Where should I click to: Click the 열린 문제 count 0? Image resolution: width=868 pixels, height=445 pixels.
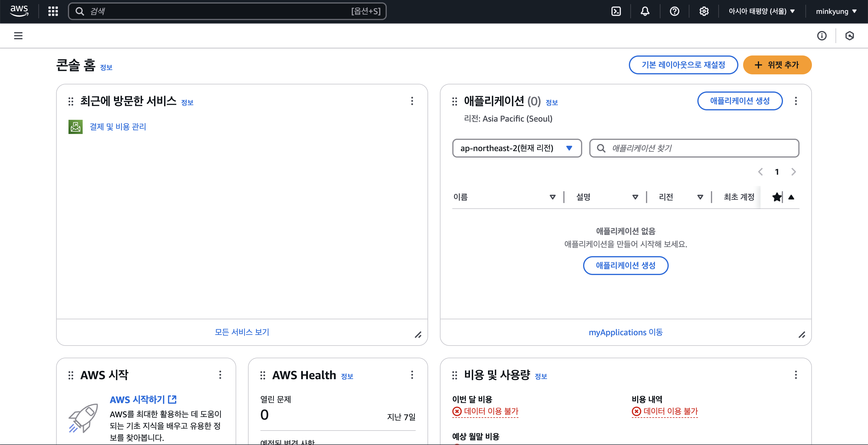265,415
